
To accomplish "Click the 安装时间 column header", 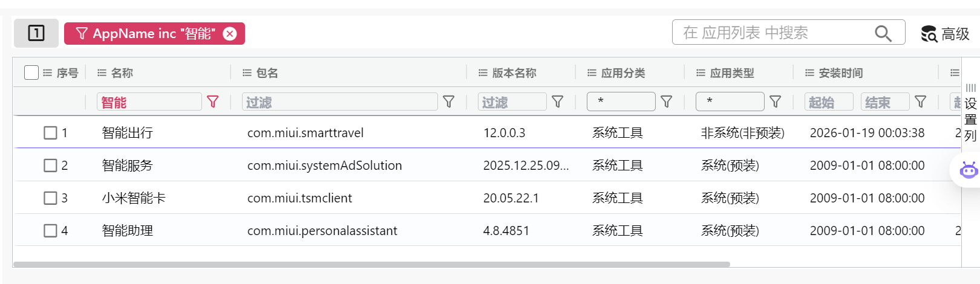I will tap(840, 73).
